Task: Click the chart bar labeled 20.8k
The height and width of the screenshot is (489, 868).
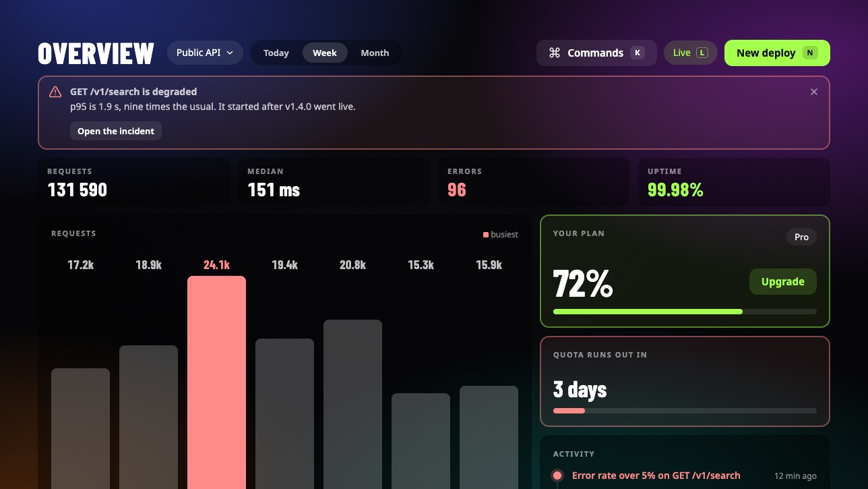Action: (x=352, y=404)
